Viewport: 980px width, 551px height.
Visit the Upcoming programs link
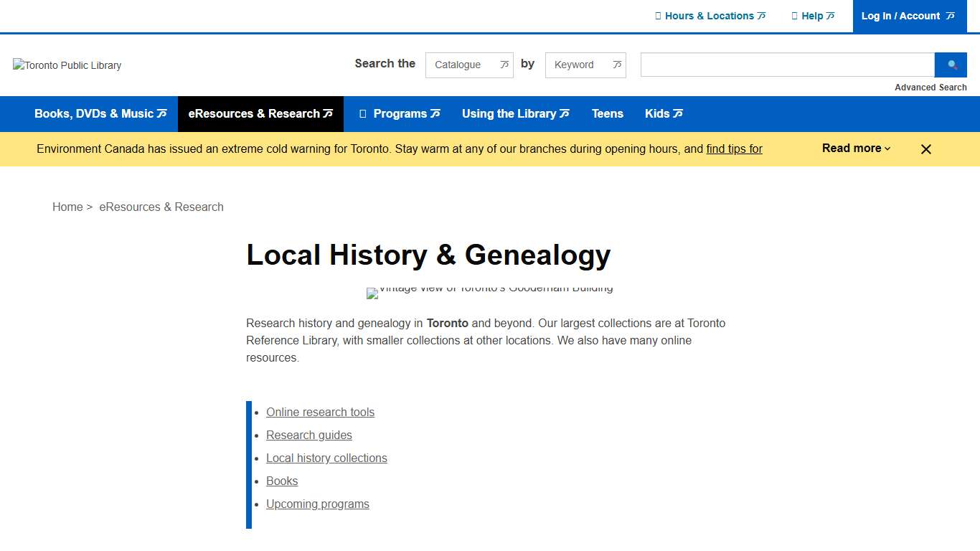click(318, 504)
